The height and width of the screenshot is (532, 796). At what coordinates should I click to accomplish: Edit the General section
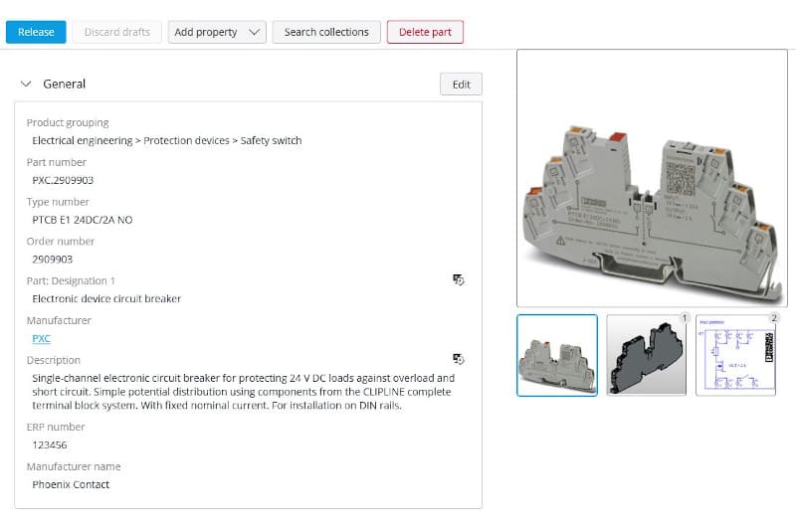click(461, 85)
